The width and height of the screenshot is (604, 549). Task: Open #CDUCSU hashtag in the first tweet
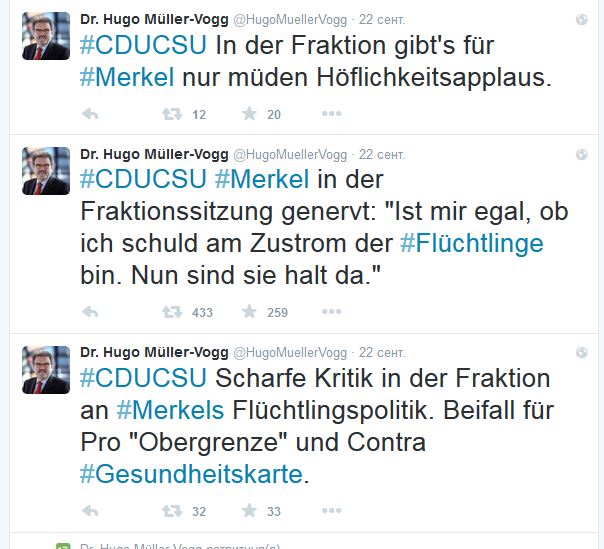coord(141,47)
